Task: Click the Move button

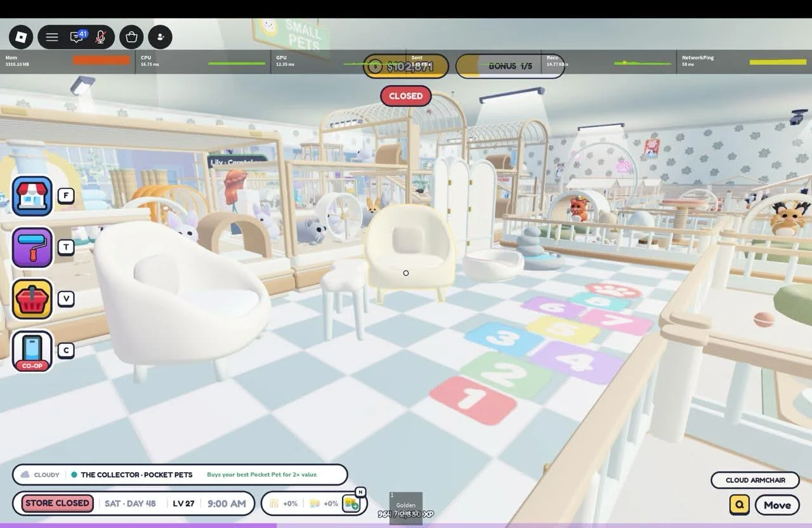Action: [777, 505]
